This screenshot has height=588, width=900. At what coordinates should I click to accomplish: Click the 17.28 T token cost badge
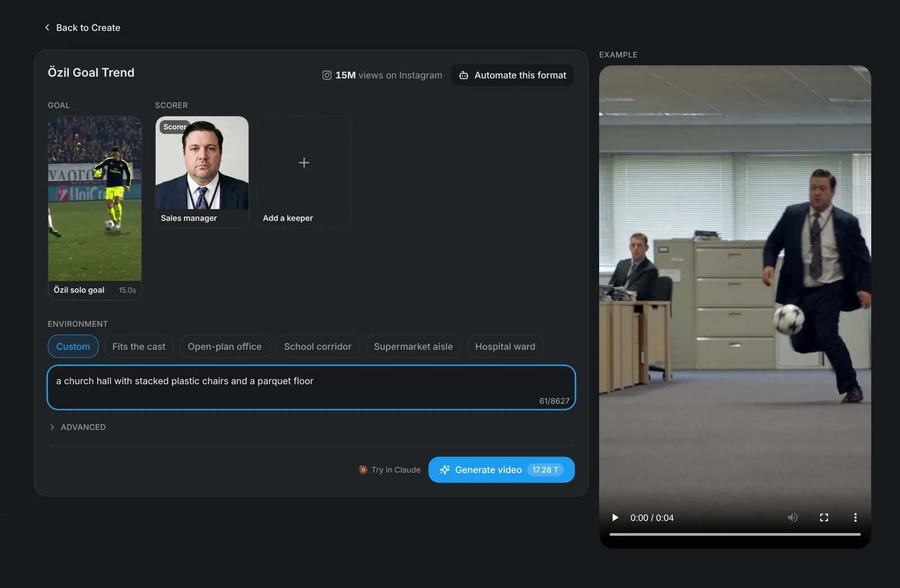click(x=545, y=469)
